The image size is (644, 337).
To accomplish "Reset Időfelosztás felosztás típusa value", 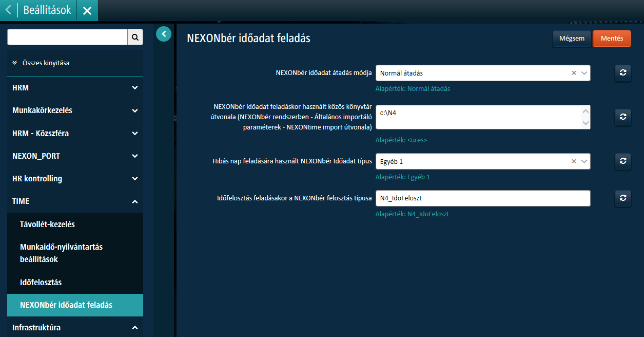I will (x=622, y=198).
